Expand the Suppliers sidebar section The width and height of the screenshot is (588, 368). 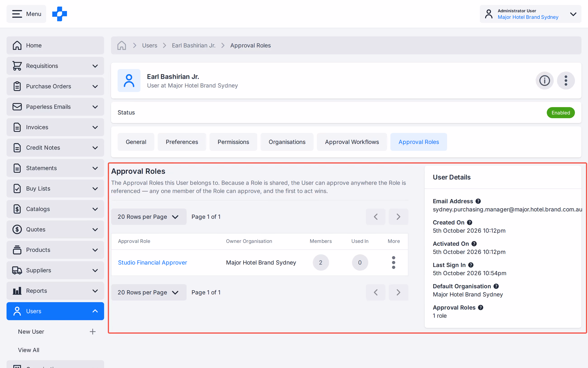[55, 270]
